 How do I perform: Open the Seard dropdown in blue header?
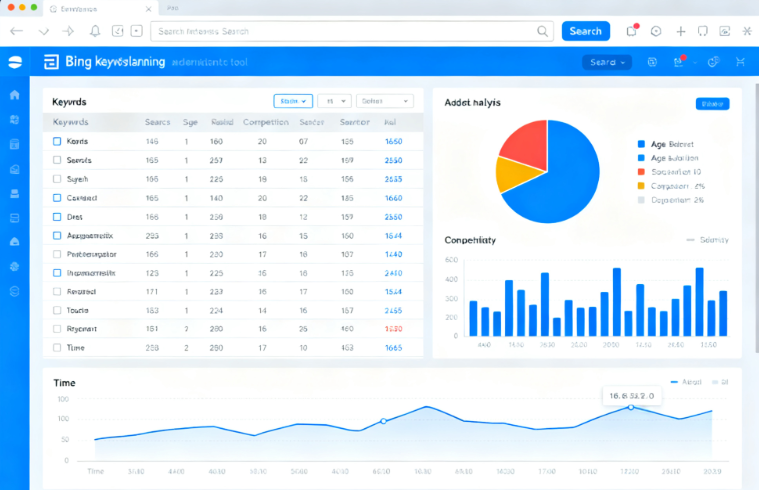(607, 62)
